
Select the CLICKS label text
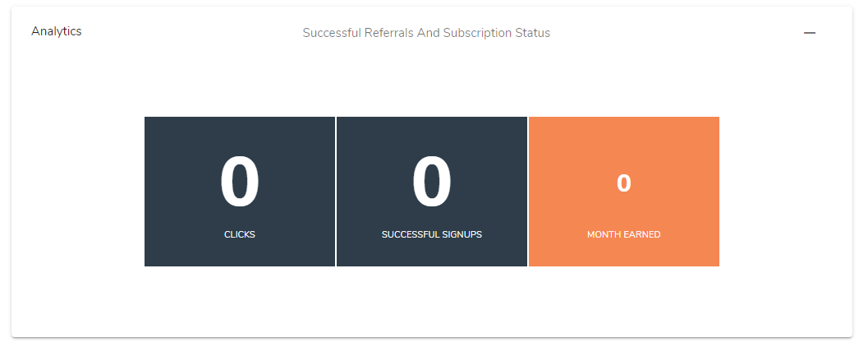coord(240,234)
